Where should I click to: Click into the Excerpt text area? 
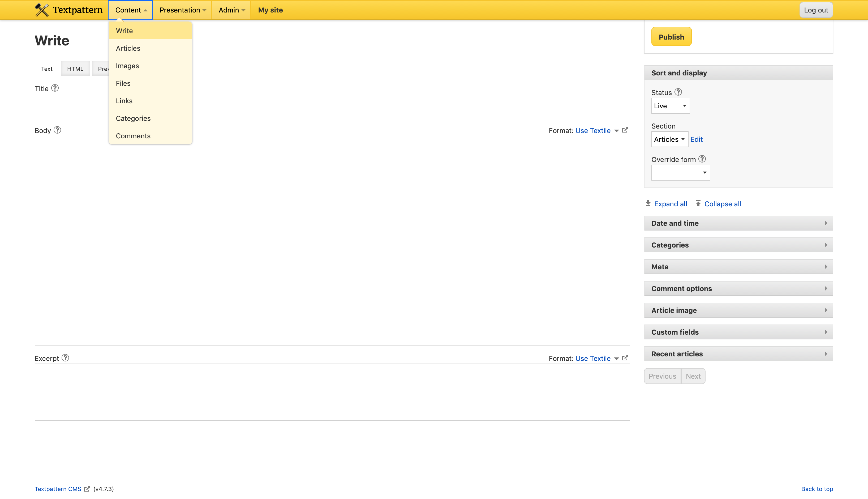tap(332, 392)
